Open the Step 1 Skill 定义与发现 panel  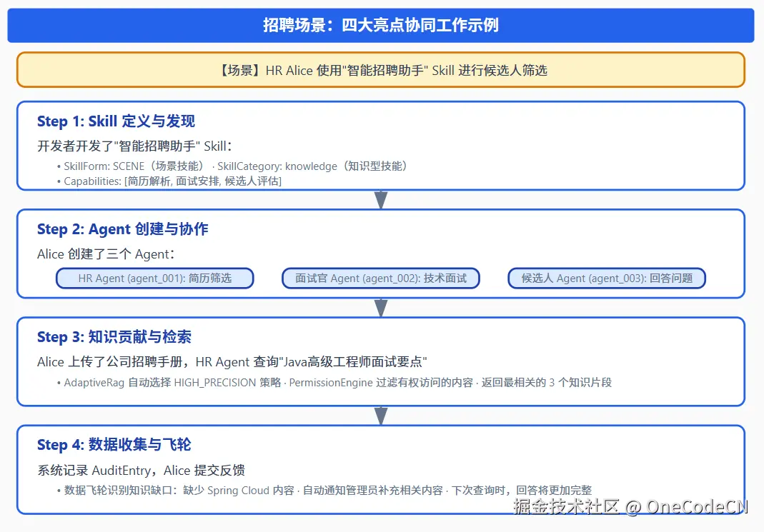tap(382, 145)
